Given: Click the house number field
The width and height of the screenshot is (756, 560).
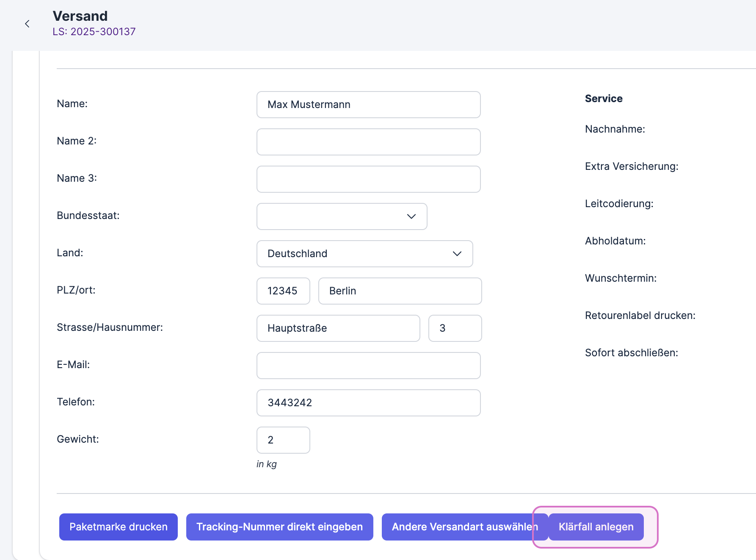Looking at the screenshot, I should point(455,328).
